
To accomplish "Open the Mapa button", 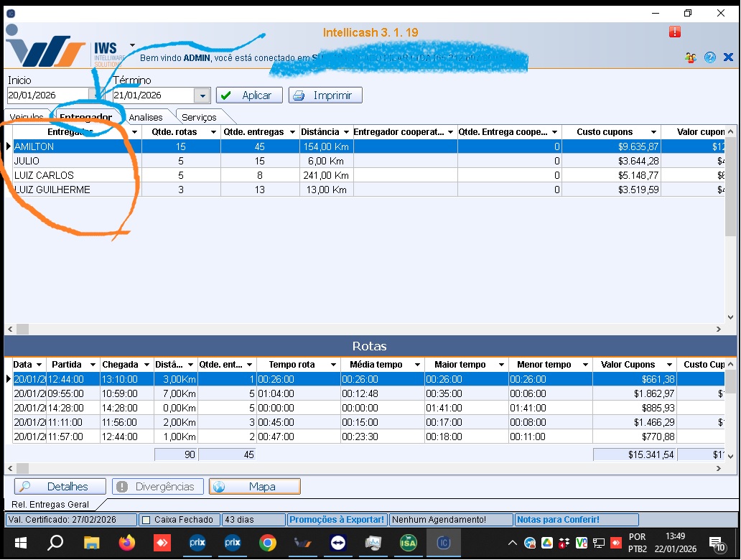I will (x=255, y=487).
